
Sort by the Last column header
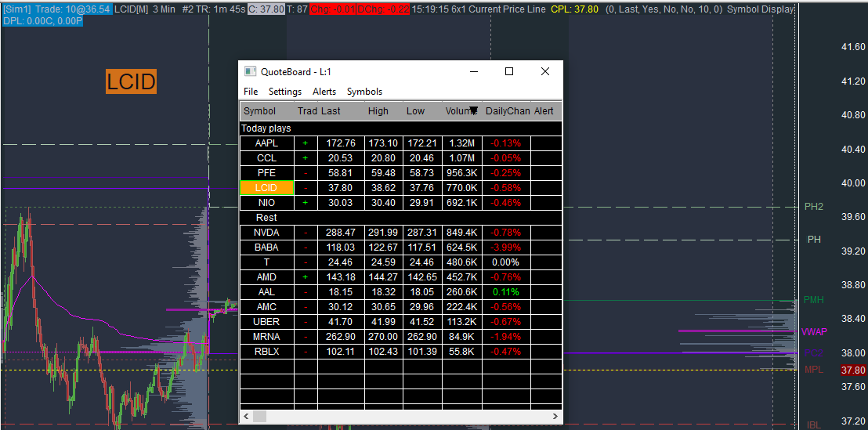341,110
